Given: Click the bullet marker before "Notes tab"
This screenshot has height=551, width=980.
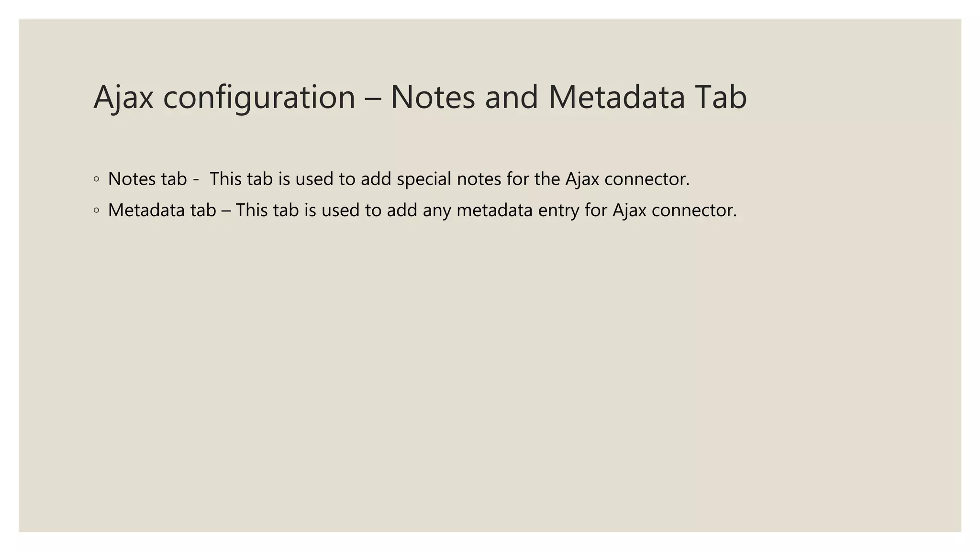Looking at the screenshot, I should point(97,179).
